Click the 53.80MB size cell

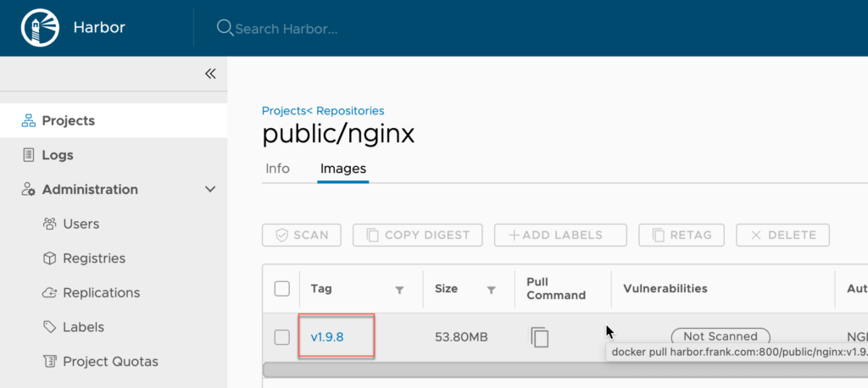(x=461, y=336)
